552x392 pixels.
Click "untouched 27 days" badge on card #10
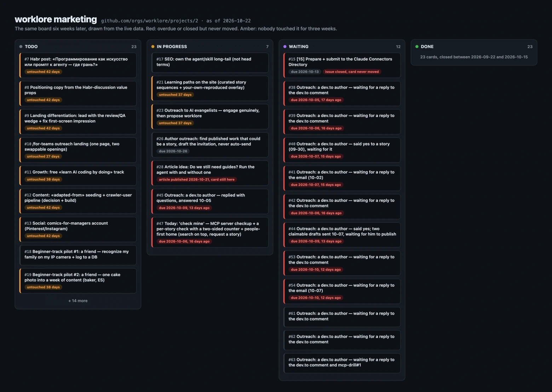43,157
